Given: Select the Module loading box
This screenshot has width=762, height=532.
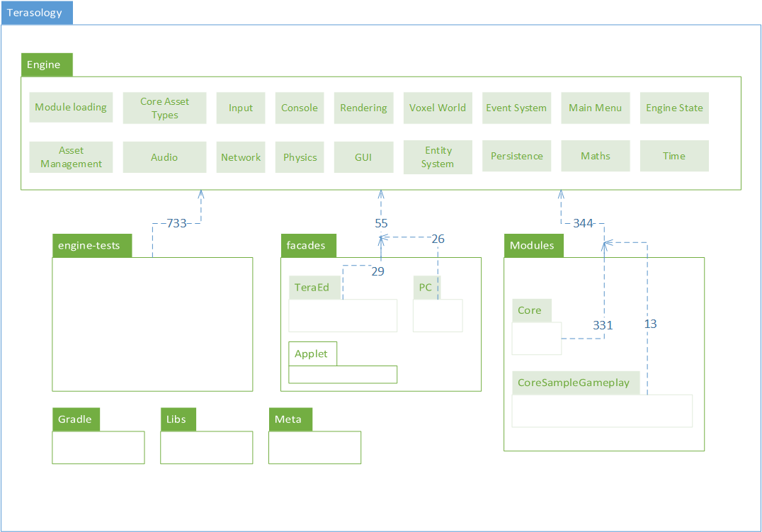Looking at the screenshot, I should pos(71,108).
